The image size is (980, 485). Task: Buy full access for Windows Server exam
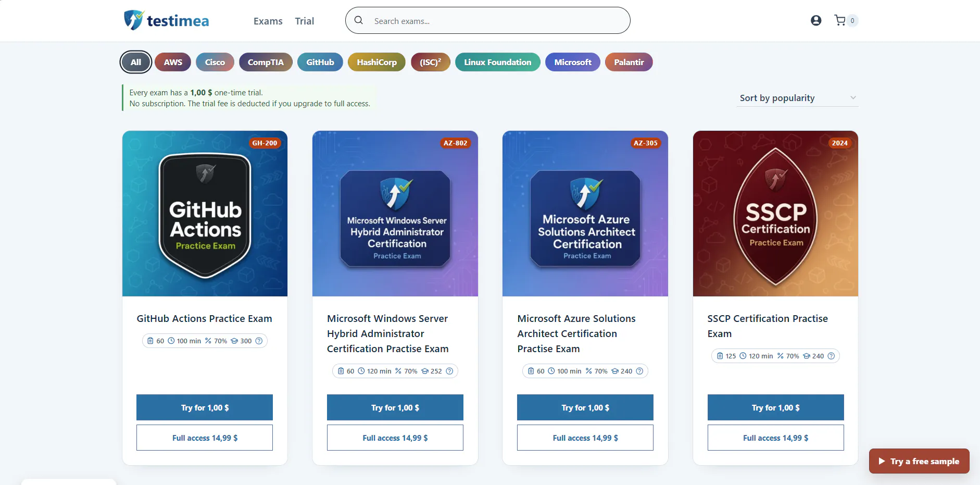click(x=395, y=438)
